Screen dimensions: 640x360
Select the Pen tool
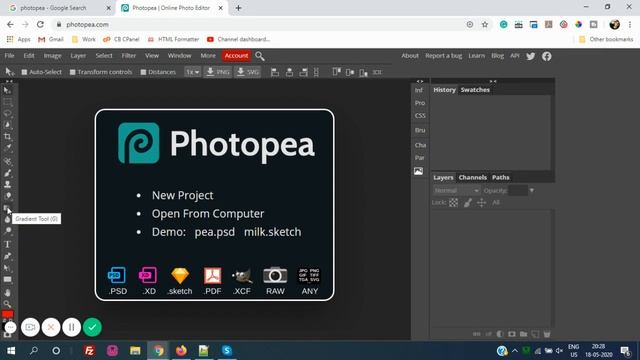coord(7,256)
